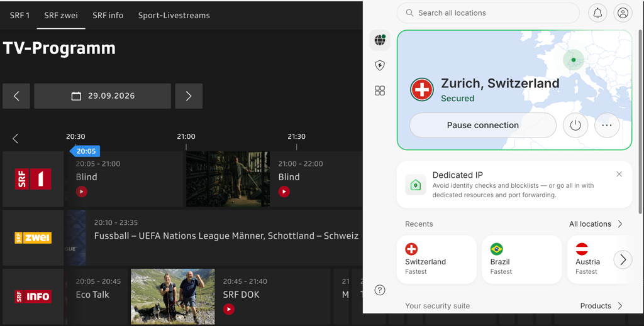Click the green Secured status text
The image size is (644, 326).
pyautogui.click(x=458, y=99)
